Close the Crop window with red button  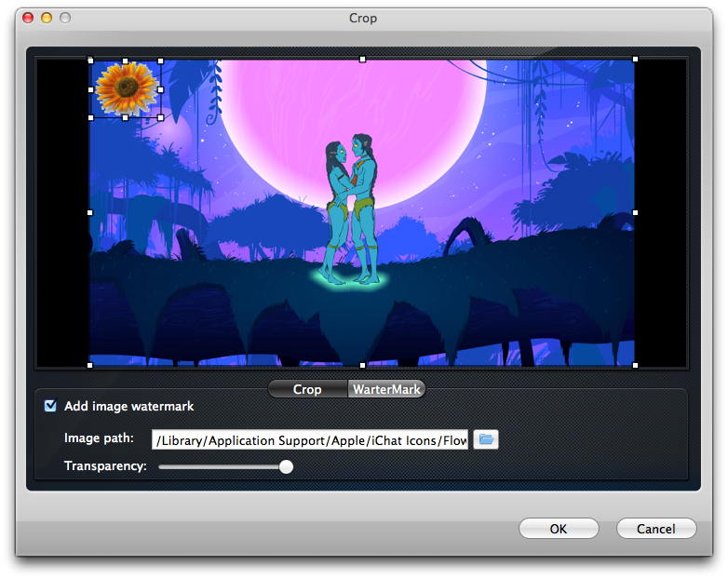click(28, 18)
